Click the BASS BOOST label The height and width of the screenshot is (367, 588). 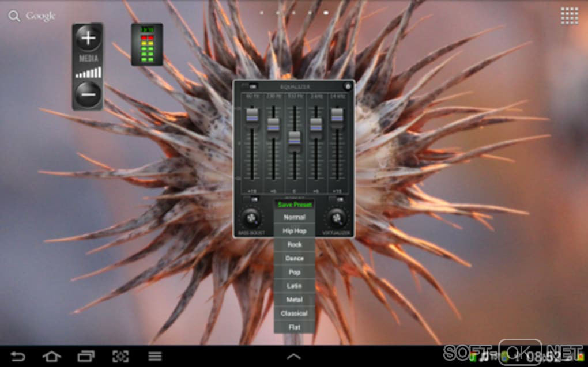tap(251, 233)
